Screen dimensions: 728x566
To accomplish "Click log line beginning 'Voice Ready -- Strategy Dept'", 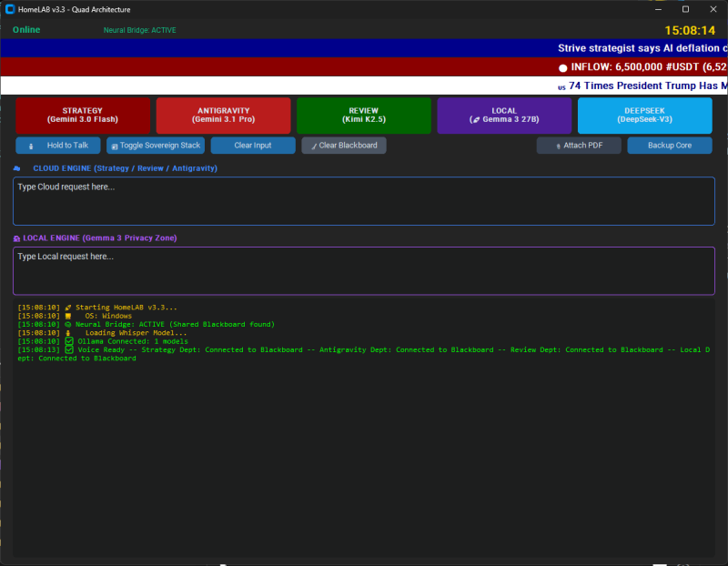I will 363,354.
